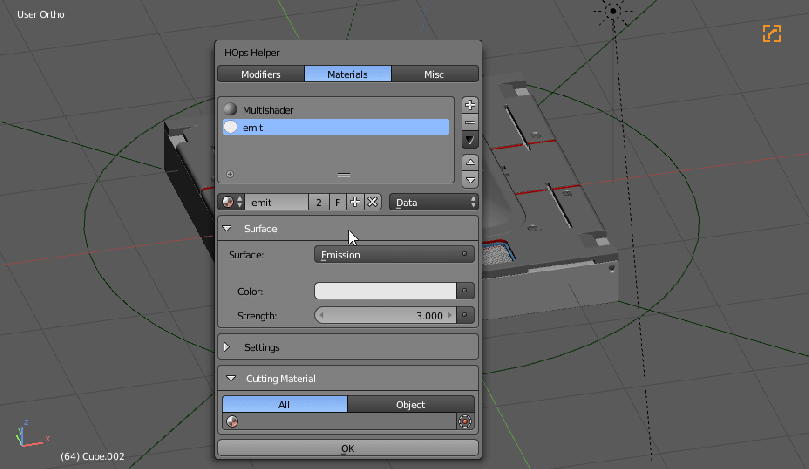Click the new material plus button beside F

tap(355, 202)
